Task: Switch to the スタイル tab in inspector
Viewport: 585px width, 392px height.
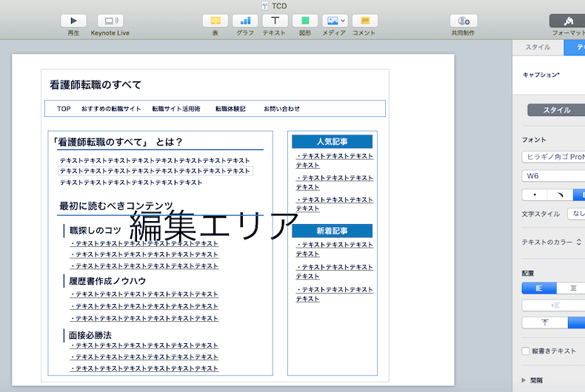Action: point(538,47)
